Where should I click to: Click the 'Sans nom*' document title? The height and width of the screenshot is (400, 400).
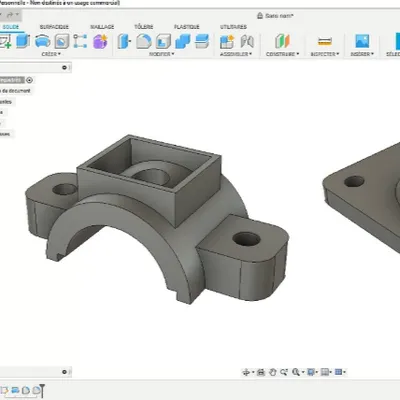click(279, 16)
